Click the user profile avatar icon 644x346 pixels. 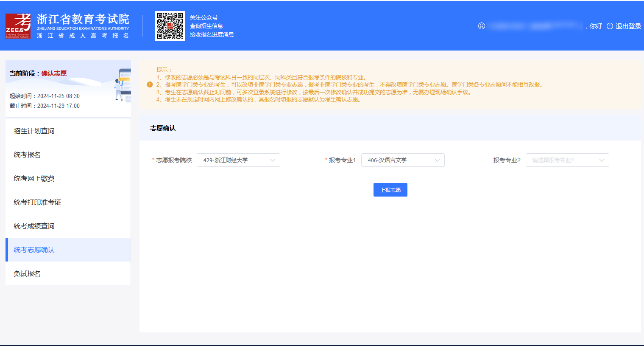coord(482,26)
